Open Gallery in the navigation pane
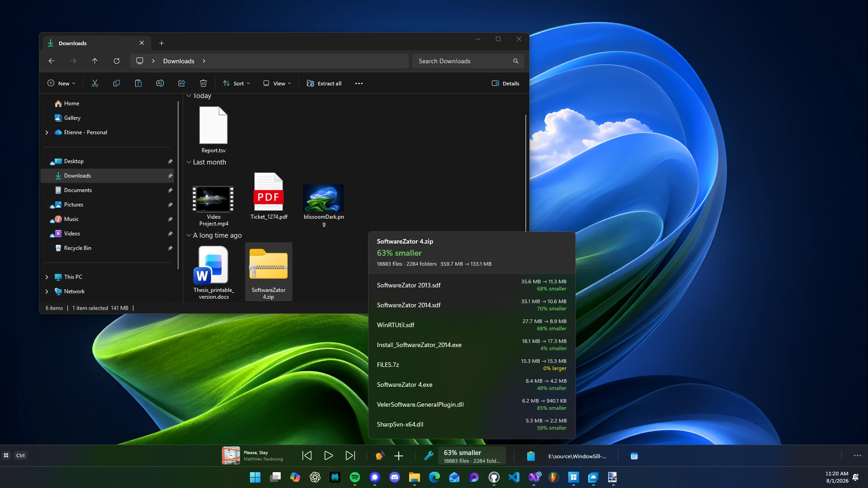The height and width of the screenshot is (488, 868). 108,118
